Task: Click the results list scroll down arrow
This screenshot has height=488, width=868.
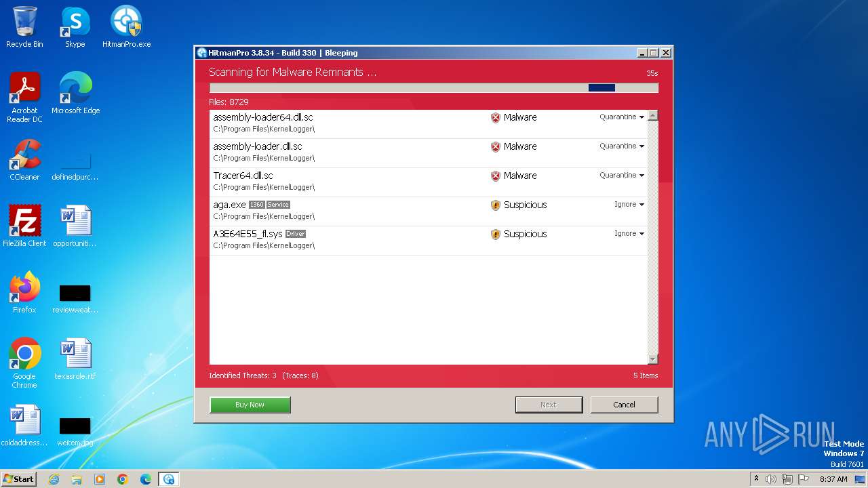Action: click(653, 359)
